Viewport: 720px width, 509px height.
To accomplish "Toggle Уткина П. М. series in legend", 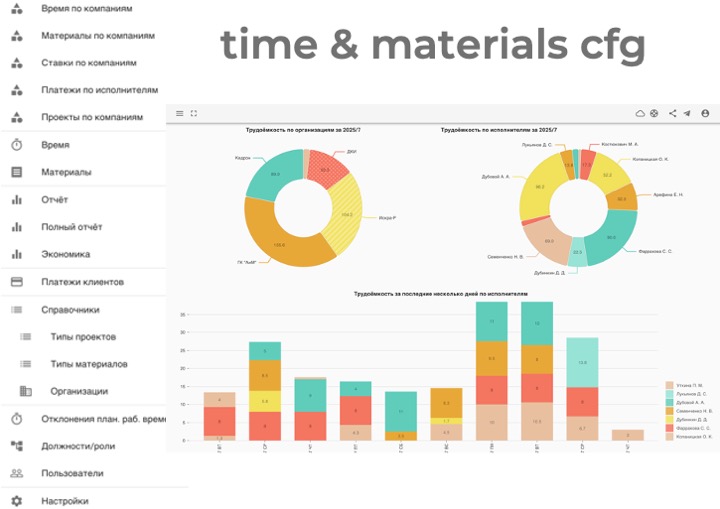I will point(689,385).
